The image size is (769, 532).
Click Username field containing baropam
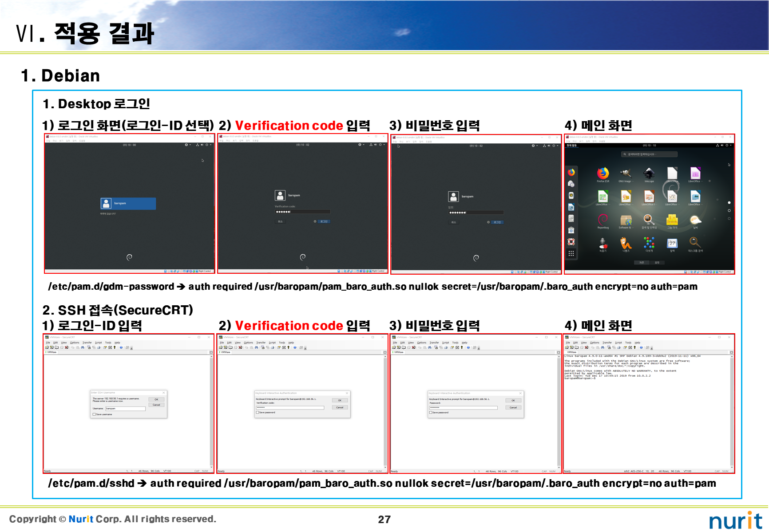[125, 409]
